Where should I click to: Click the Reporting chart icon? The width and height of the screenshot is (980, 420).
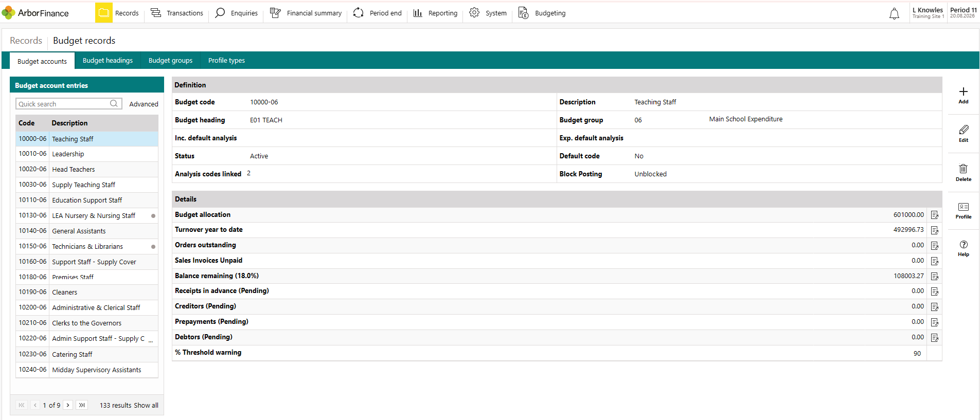(x=418, y=13)
